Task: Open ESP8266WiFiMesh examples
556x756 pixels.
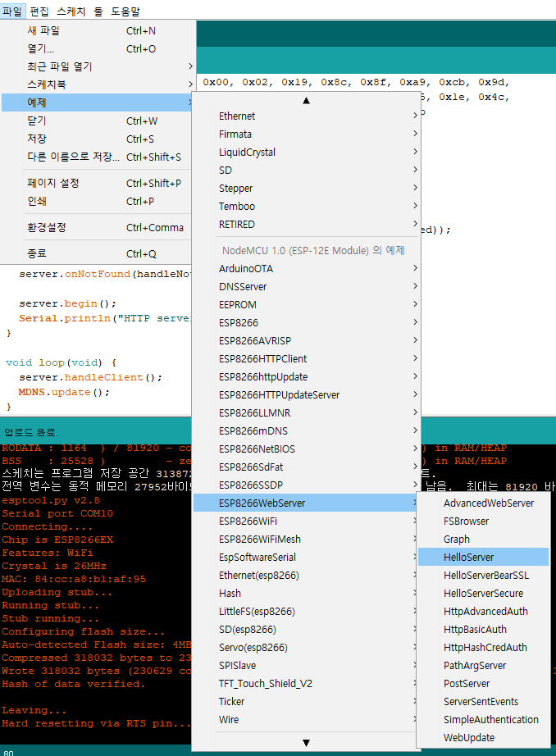Action: coord(307,539)
